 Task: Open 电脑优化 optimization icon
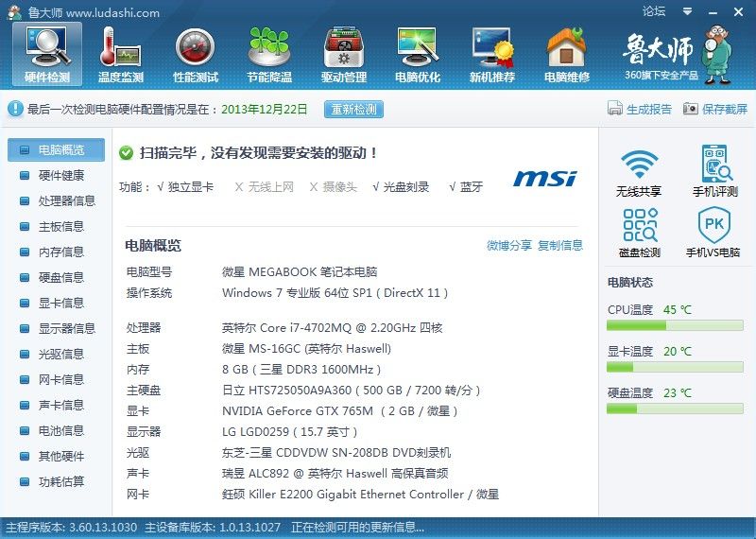418,54
